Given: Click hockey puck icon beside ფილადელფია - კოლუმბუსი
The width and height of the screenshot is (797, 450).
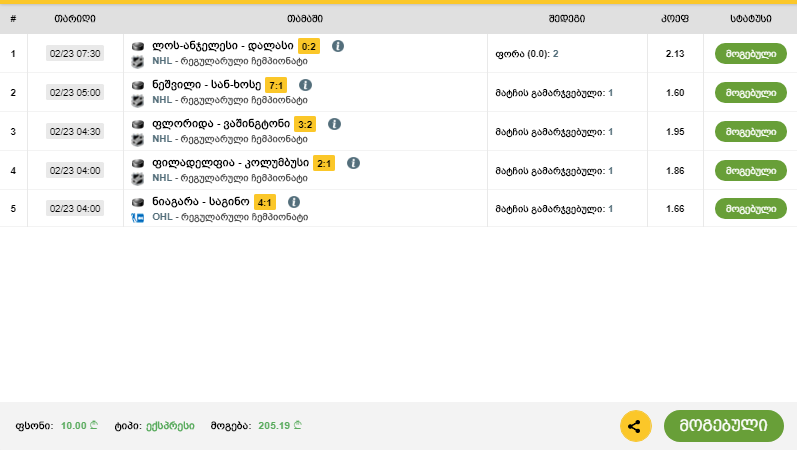Looking at the screenshot, I should pos(138,163).
